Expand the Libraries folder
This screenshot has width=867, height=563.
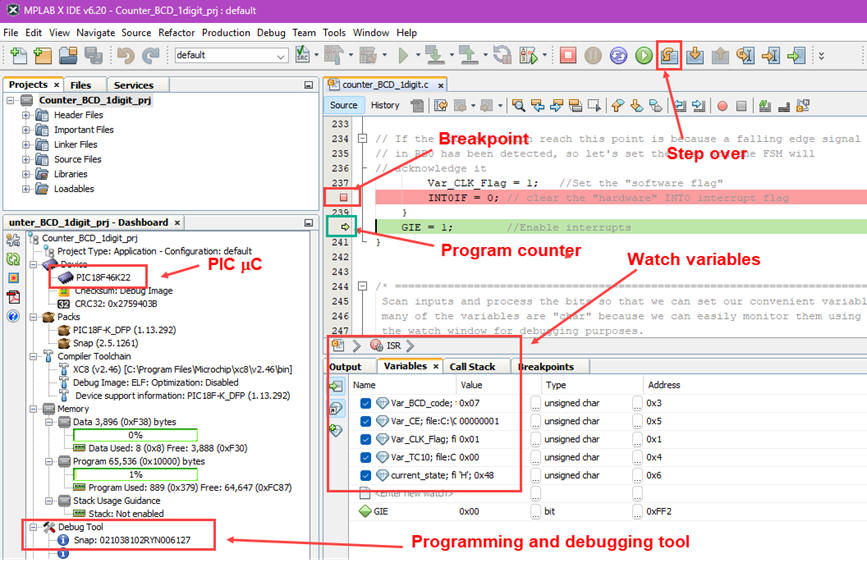(26, 174)
